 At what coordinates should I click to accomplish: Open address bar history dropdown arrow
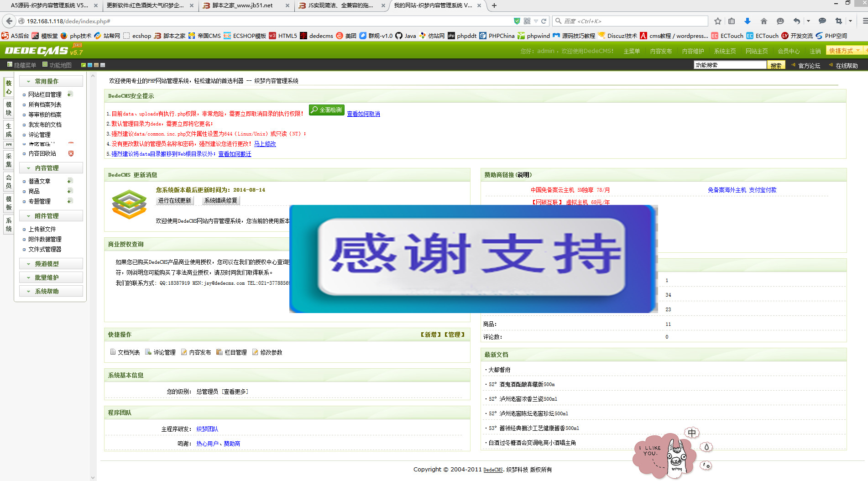(x=536, y=21)
